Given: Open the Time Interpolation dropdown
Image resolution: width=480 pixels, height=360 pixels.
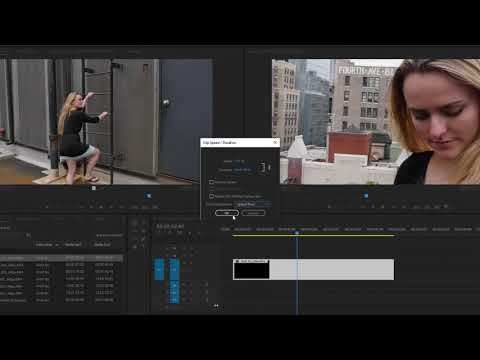Looking at the screenshot, I should point(253,204).
